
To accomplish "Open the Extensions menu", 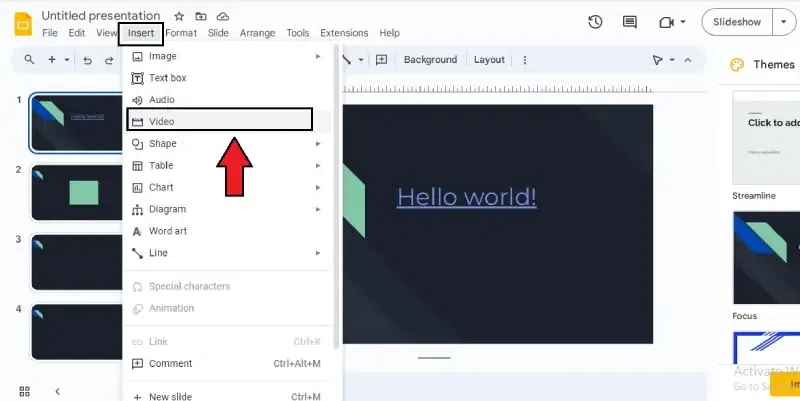I will 344,33.
